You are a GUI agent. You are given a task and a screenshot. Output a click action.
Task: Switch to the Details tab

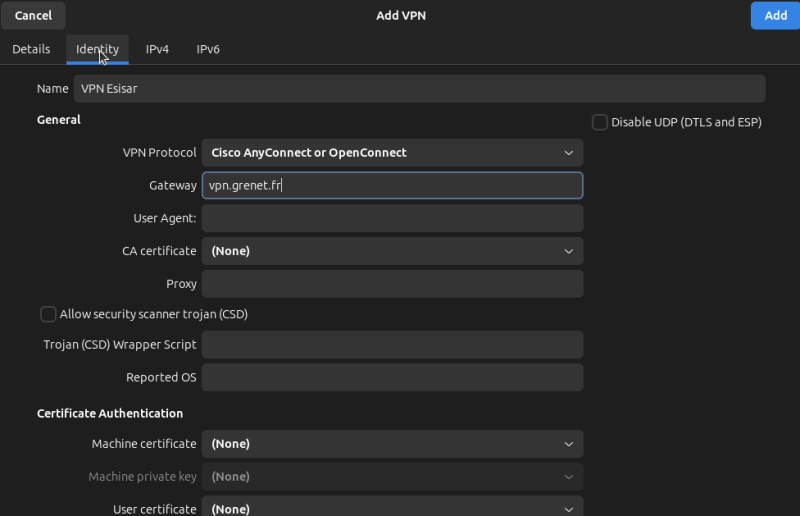point(31,49)
